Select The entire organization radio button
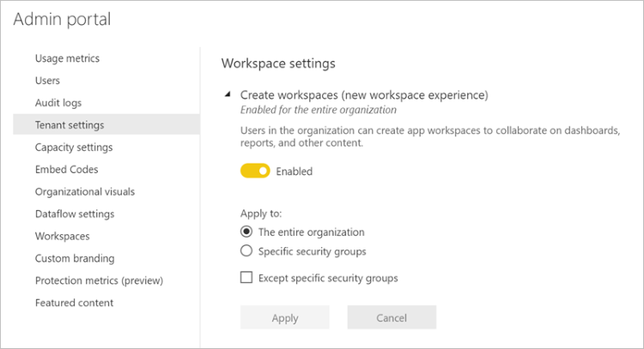644x349 pixels. 246,232
